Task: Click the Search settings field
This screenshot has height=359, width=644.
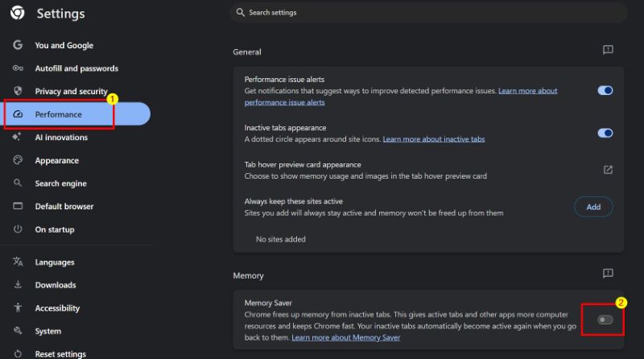Action: (427, 13)
